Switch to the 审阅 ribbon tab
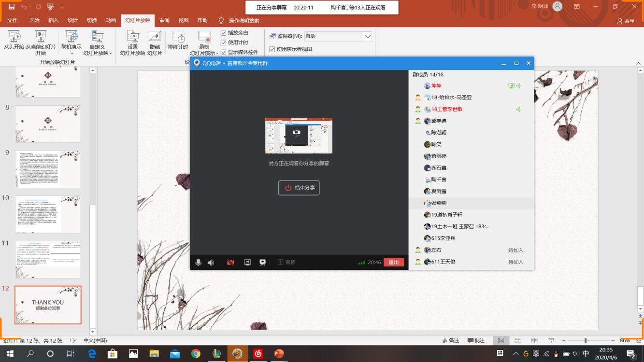This screenshot has width=644, height=362. click(164, 20)
